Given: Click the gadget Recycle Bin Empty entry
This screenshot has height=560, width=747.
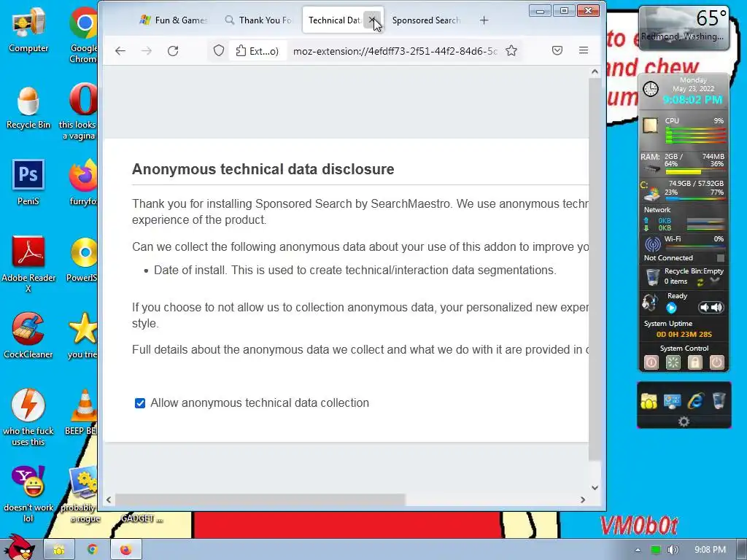Looking at the screenshot, I should point(684,276).
